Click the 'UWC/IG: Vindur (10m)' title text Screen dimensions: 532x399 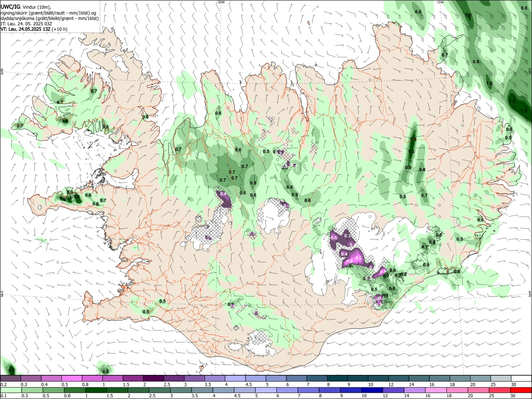coord(25,7)
